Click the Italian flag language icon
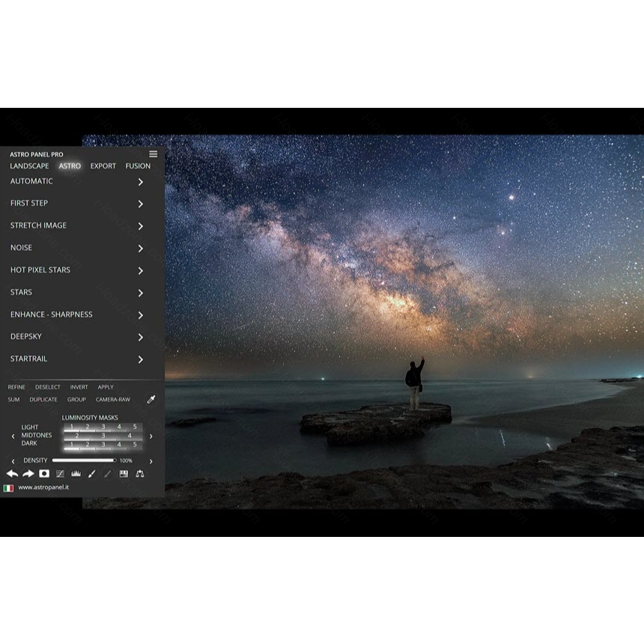 (x=8, y=488)
